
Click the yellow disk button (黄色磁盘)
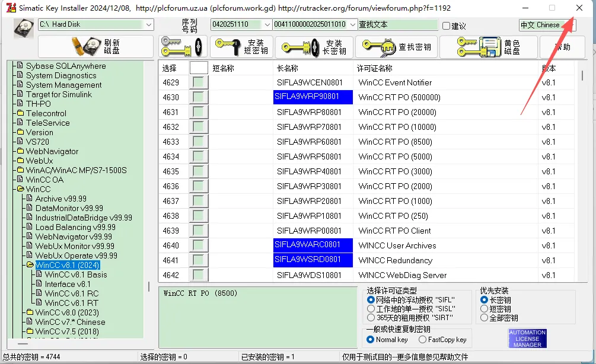click(x=489, y=47)
